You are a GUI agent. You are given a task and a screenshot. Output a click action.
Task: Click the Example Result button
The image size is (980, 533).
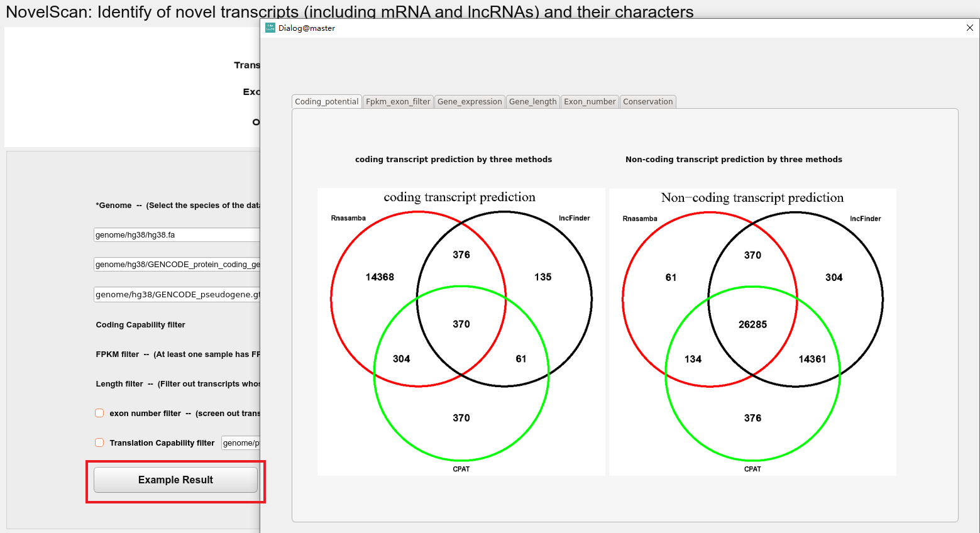pyautogui.click(x=175, y=480)
